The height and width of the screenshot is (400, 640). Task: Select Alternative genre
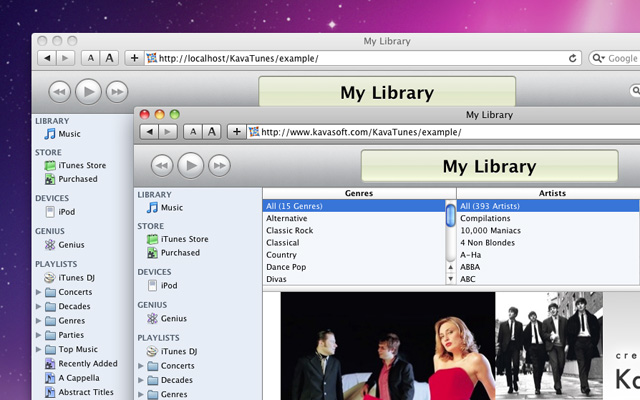pos(354,218)
